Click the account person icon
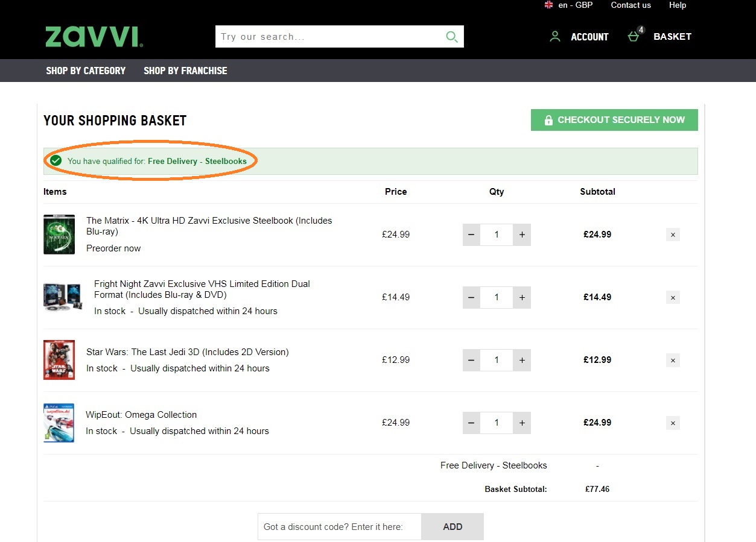The image size is (756, 542). pyautogui.click(x=554, y=37)
